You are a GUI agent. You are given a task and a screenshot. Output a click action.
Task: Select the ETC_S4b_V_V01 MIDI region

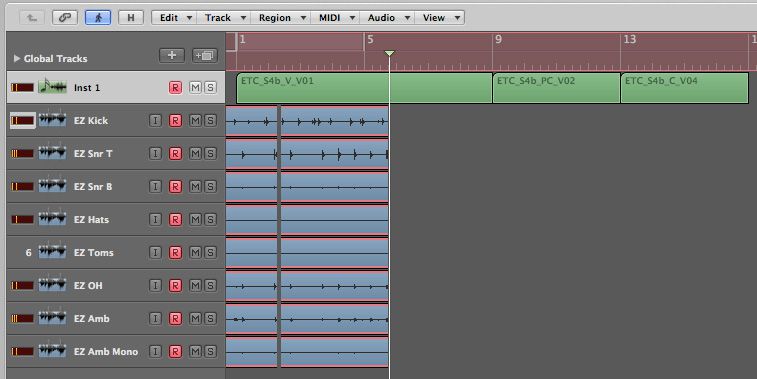[x=364, y=87]
